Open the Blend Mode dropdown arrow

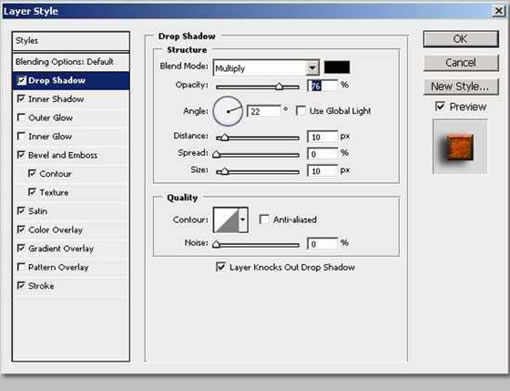click(x=312, y=68)
